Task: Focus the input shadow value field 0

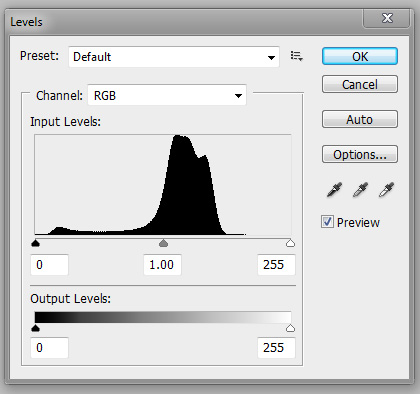Action: [x=49, y=265]
